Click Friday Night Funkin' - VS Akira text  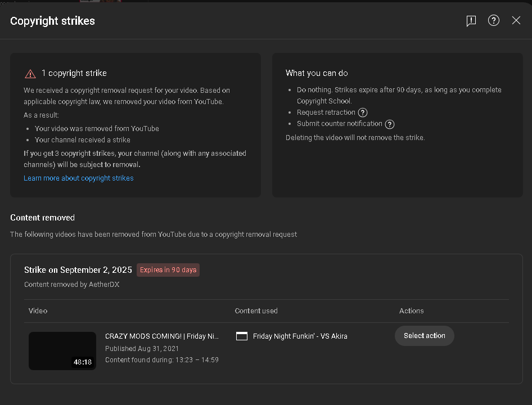300,336
